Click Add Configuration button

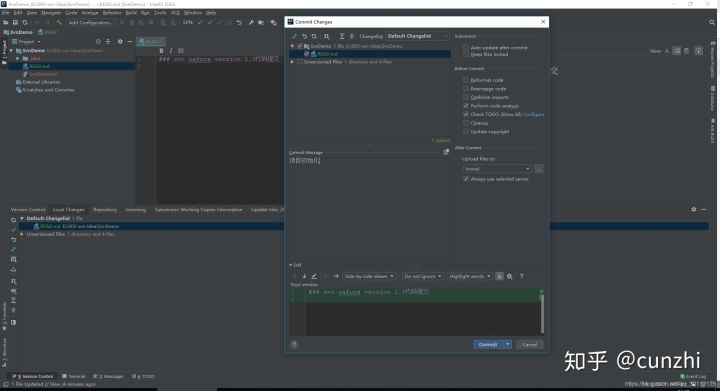pyautogui.click(x=90, y=22)
